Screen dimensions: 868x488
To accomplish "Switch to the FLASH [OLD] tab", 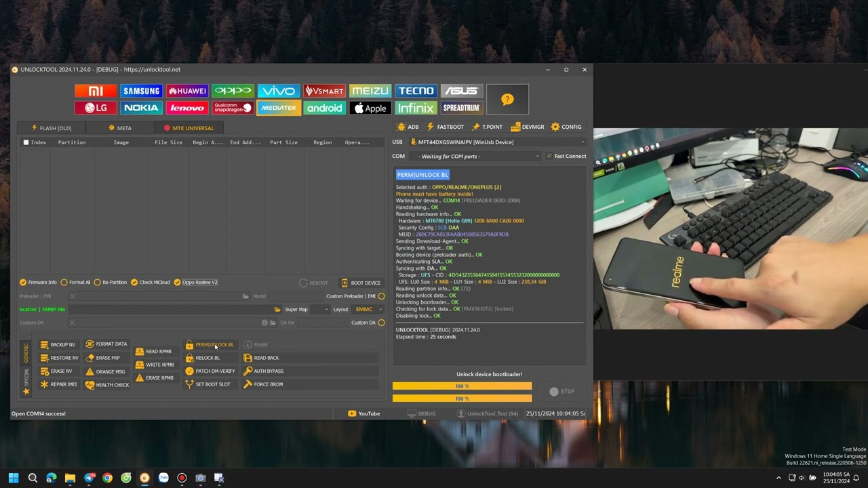I will pos(52,128).
